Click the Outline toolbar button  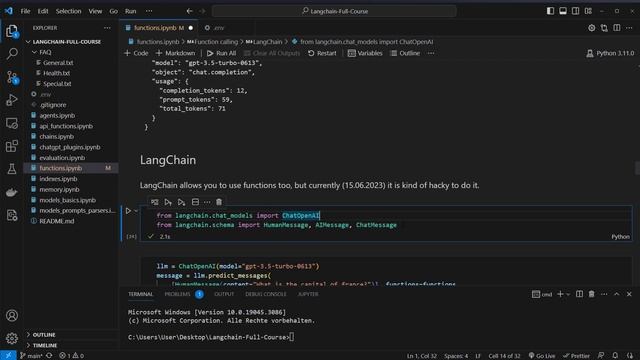coord(405,53)
